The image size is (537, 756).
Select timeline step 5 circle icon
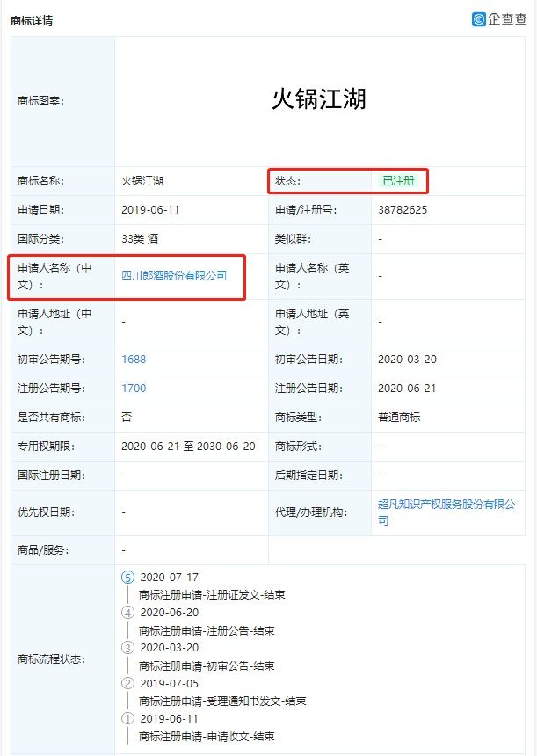coord(127,578)
